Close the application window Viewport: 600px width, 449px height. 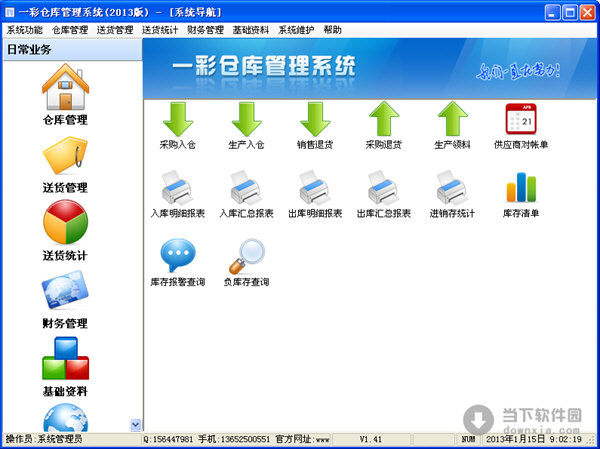pyautogui.click(x=587, y=13)
